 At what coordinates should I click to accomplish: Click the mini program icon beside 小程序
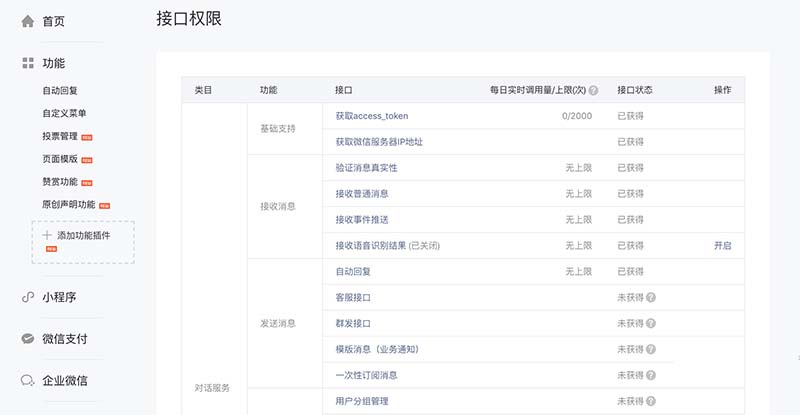[28, 297]
